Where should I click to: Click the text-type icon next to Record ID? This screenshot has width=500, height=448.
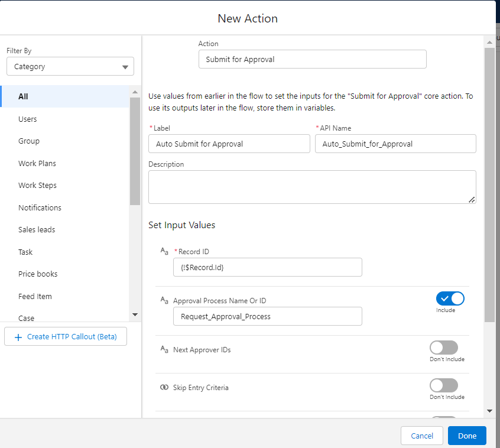tap(164, 251)
